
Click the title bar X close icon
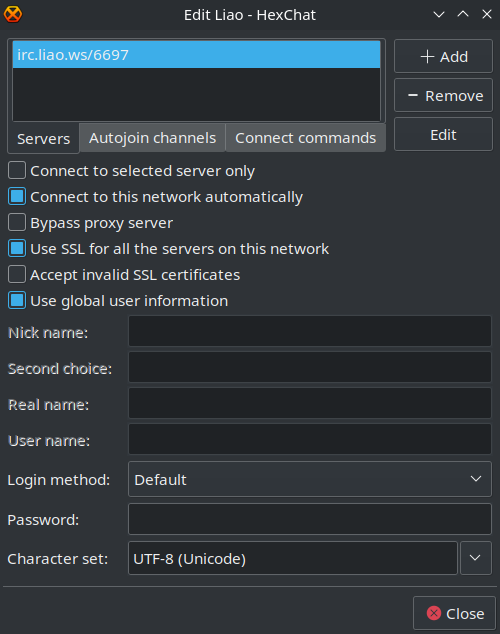487,15
